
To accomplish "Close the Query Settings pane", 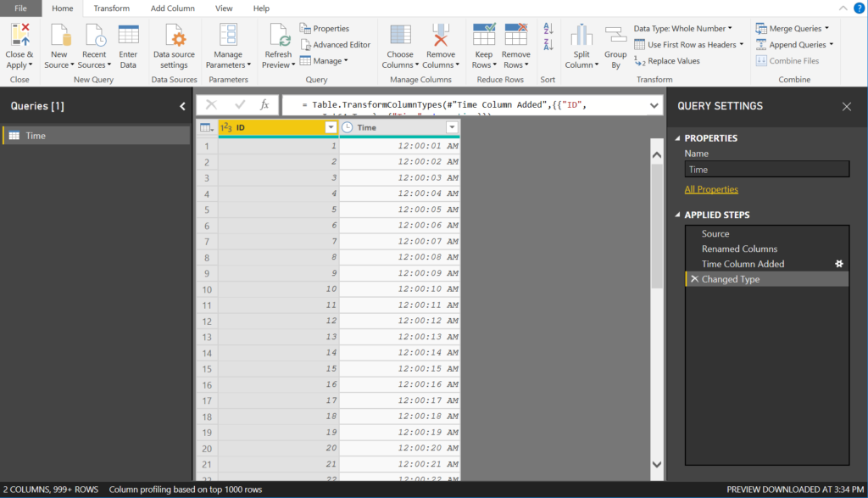I will (x=847, y=106).
